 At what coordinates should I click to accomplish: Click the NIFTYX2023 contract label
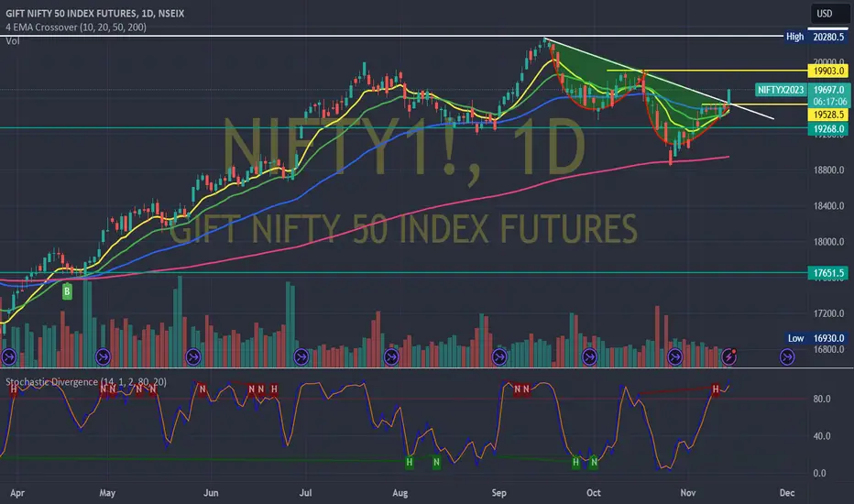click(781, 90)
